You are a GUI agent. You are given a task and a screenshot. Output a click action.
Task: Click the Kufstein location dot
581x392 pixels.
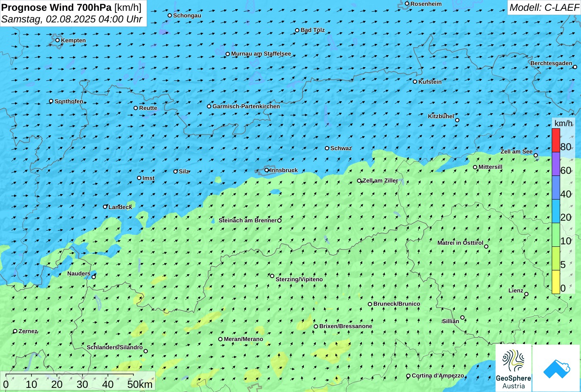pyautogui.click(x=415, y=82)
